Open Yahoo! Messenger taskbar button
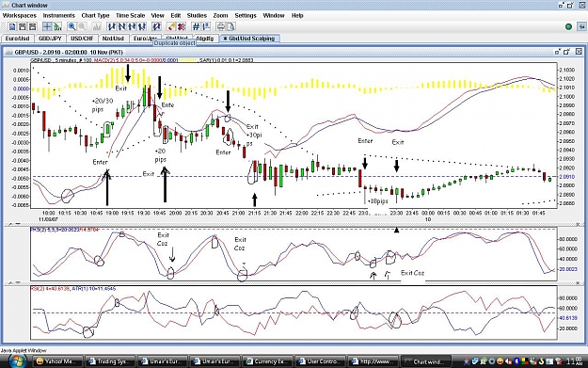Image resolution: width=588 pixels, height=368 pixels. [x=57, y=361]
